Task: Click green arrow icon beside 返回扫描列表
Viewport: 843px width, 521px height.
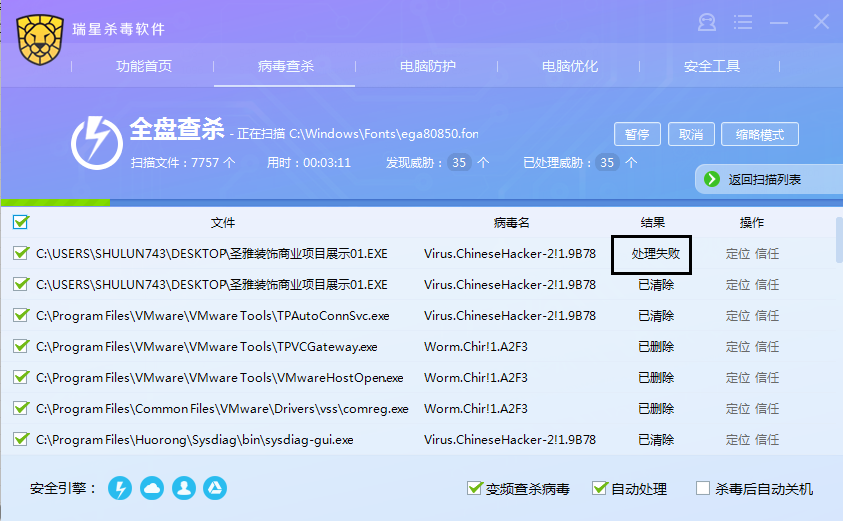Action: [712, 179]
